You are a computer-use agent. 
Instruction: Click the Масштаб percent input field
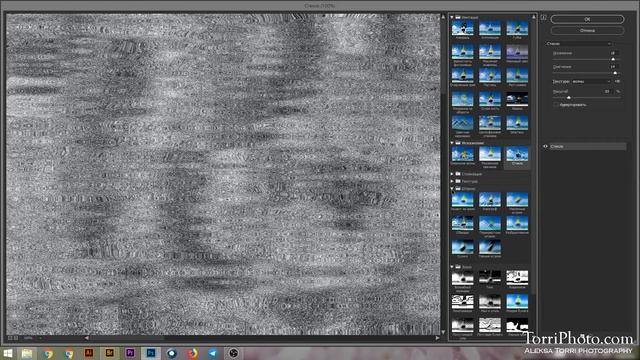tap(608, 91)
